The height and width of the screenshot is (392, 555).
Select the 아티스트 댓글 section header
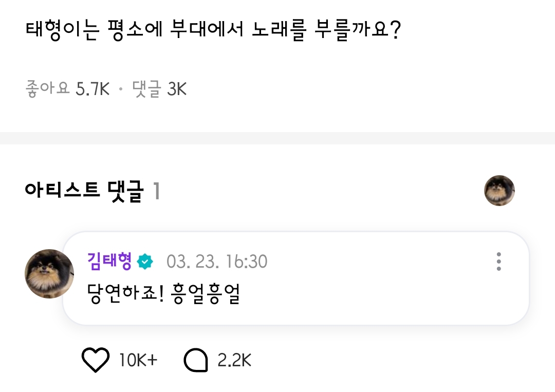point(83,192)
